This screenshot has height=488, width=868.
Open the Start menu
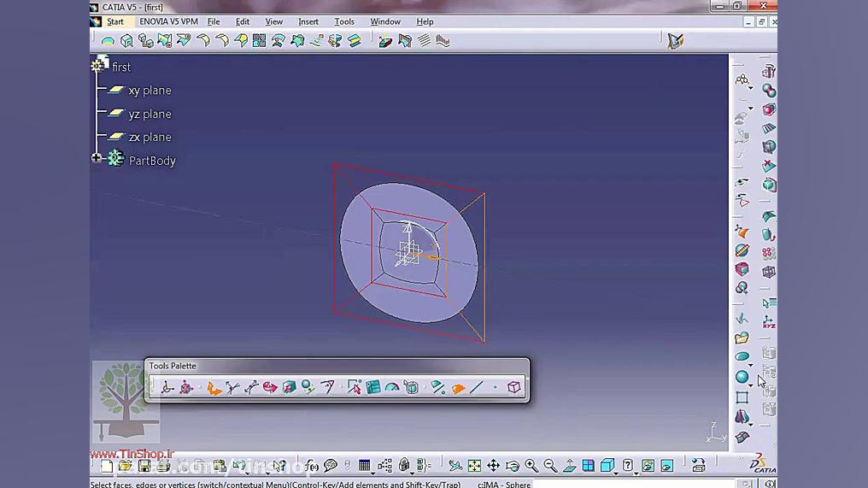[115, 21]
